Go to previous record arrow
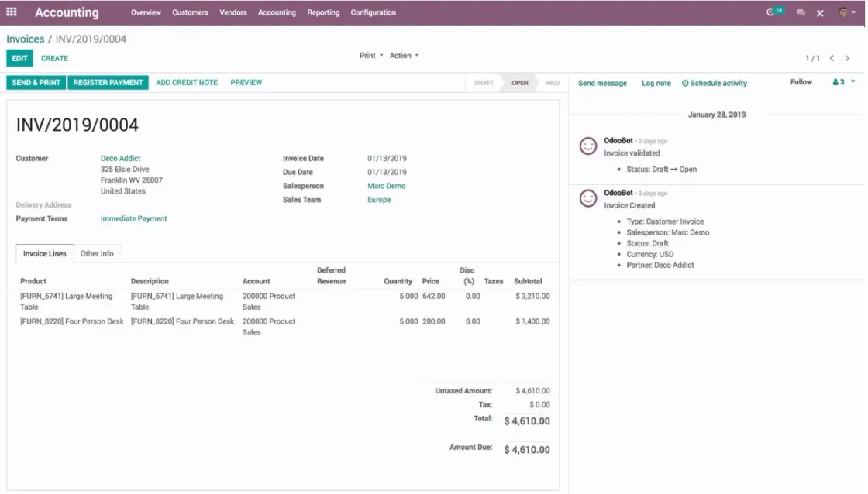The width and height of the screenshot is (868, 494). coord(832,58)
